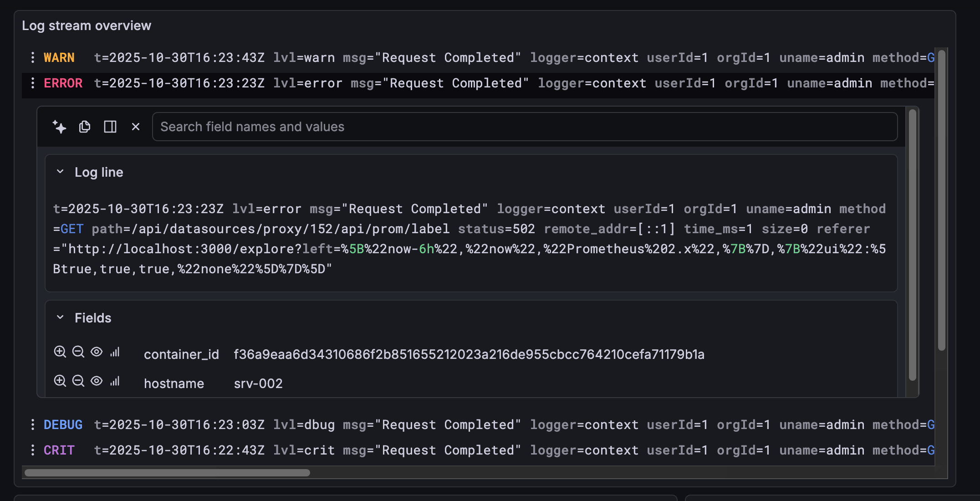Open the kebab menu on the DEBUG log row
This screenshot has width=980, height=501.
(x=32, y=424)
